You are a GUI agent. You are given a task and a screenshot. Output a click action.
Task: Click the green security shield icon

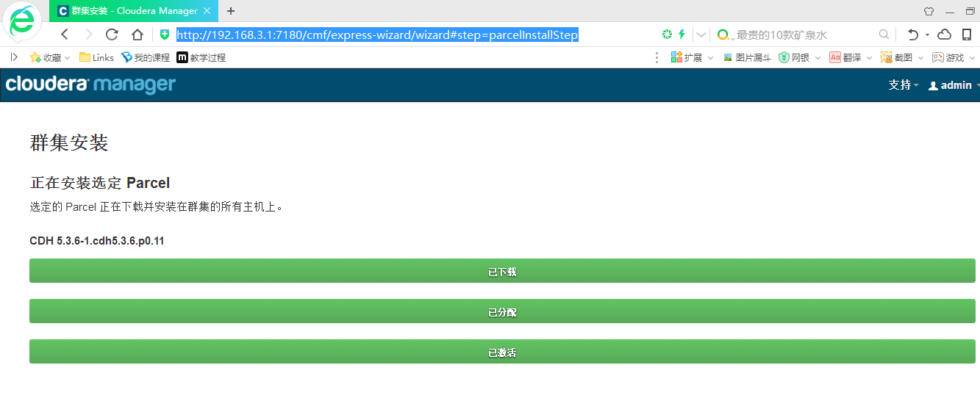coord(165,35)
